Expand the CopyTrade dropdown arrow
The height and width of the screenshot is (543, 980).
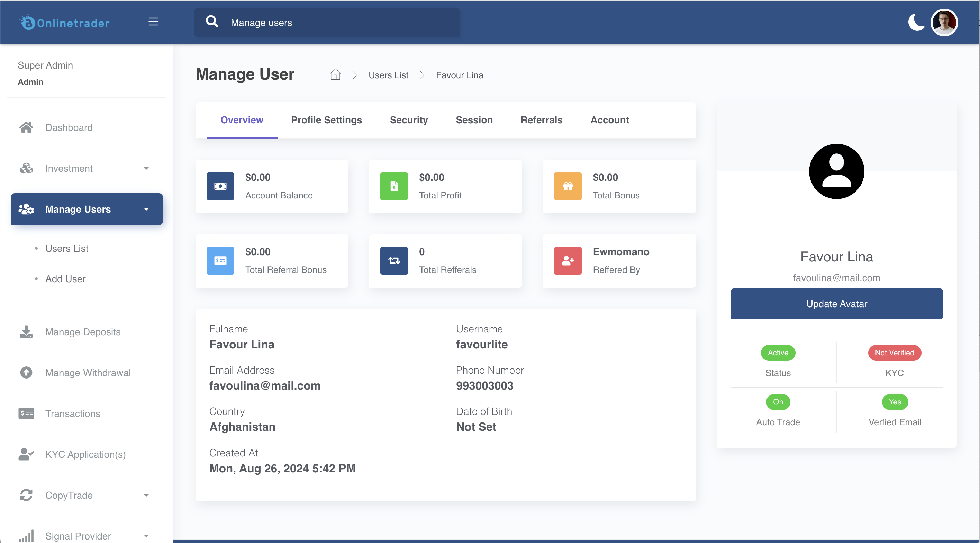(x=146, y=495)
